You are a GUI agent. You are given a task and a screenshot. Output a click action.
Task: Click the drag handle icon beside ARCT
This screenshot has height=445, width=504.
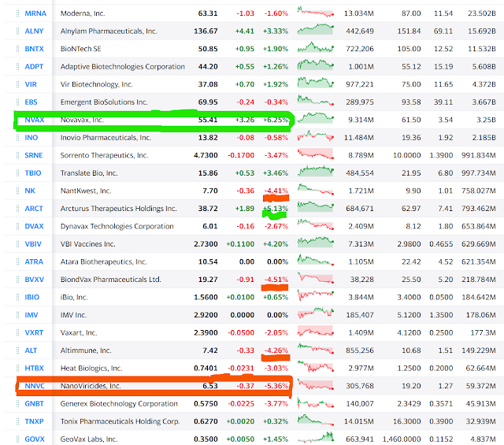(17, 209)
